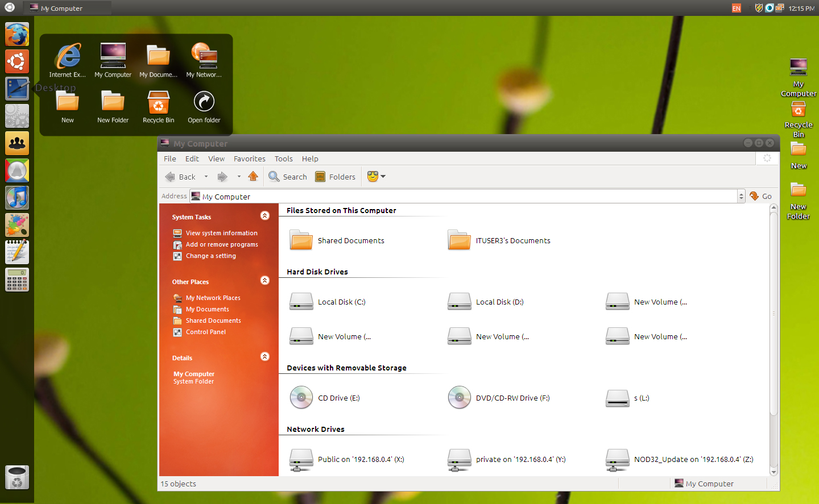This screenshot has width=819, height=504.
Task: Open the DVD/CD-RW Drive (F:)
Action: click(513, 398)
